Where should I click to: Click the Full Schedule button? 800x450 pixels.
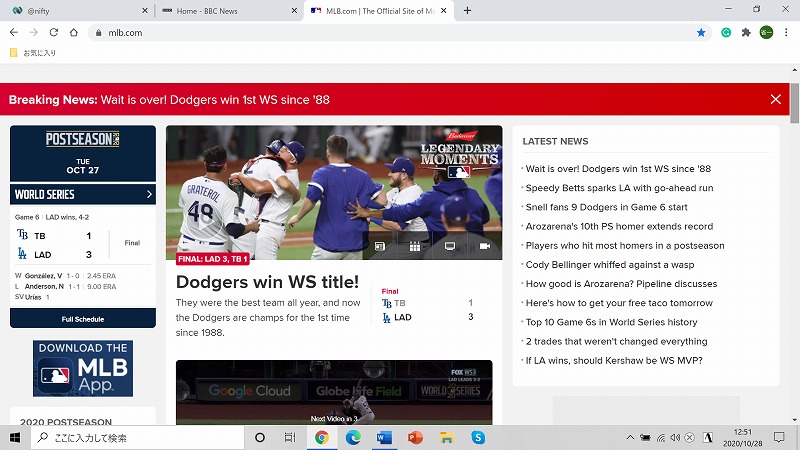83,318
